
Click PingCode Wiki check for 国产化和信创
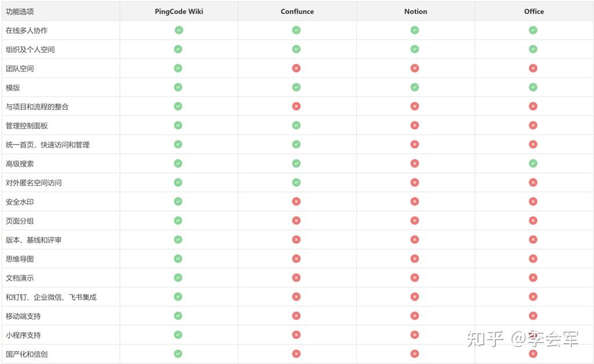(x=178, y=354)
